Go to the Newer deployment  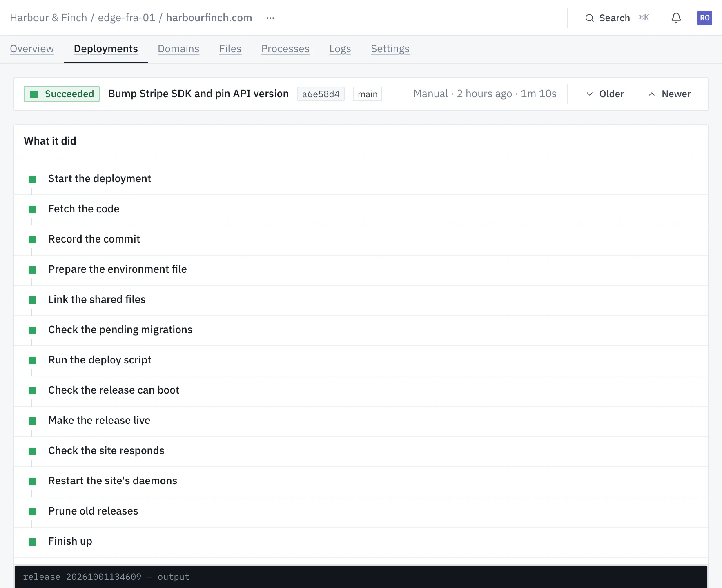(x=669, y=94)
